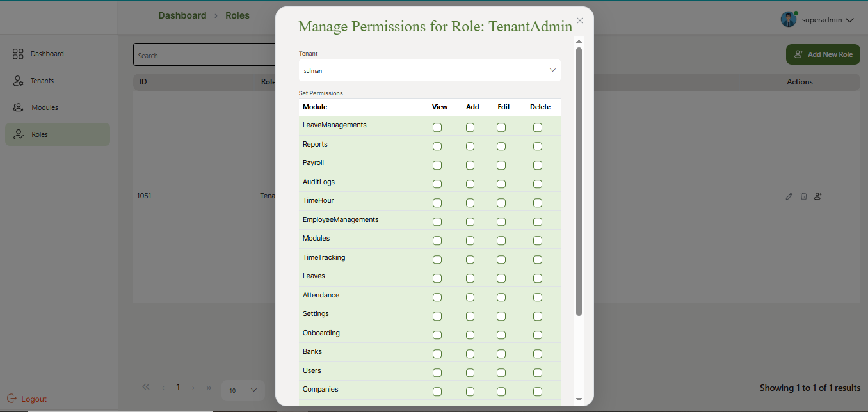Expand the superadmin account menu chevron
The image size is (868, 412).
point(850,20)
